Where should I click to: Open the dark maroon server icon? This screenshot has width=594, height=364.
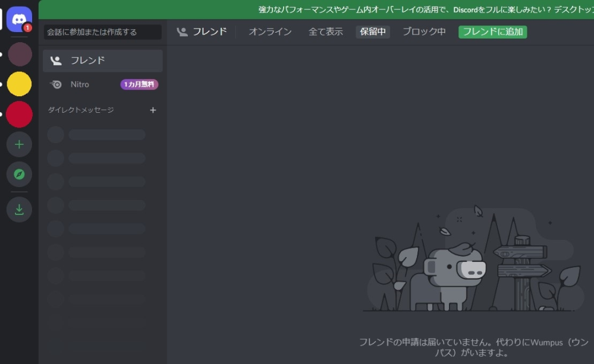click(x=20, y=54)
